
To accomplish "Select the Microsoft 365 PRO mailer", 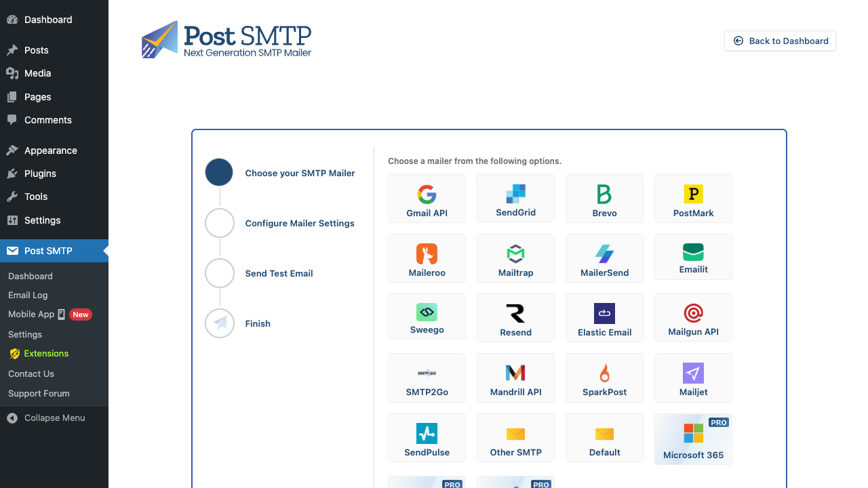I will 693,439.
